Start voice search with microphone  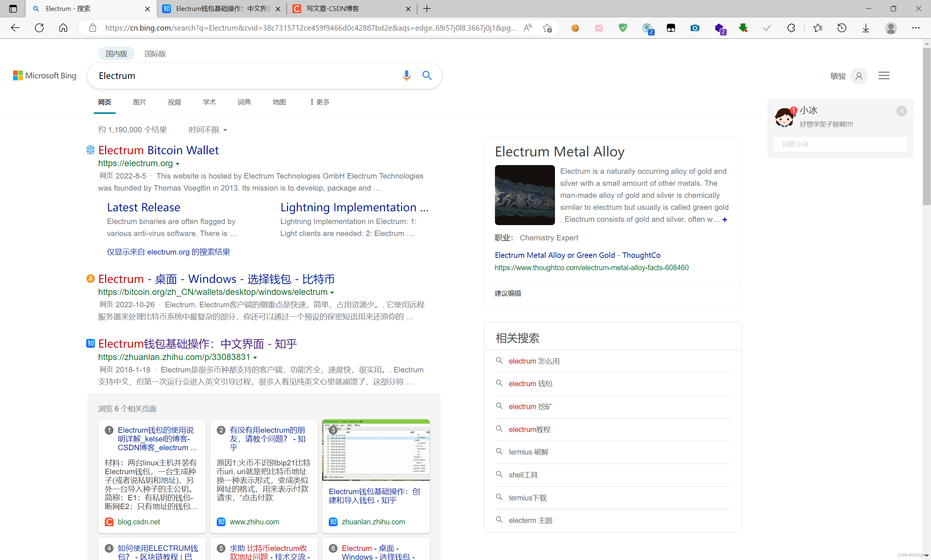pyautogui.click(x=406, y=76)
